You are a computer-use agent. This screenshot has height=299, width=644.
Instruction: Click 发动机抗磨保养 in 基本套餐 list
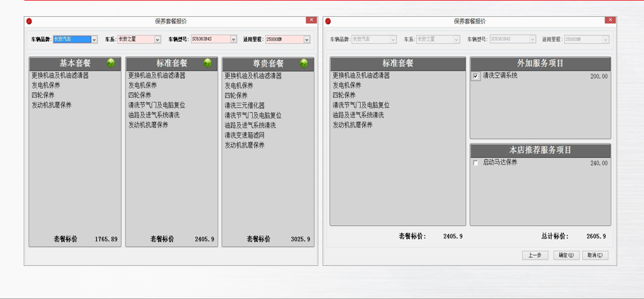point(52,105)
